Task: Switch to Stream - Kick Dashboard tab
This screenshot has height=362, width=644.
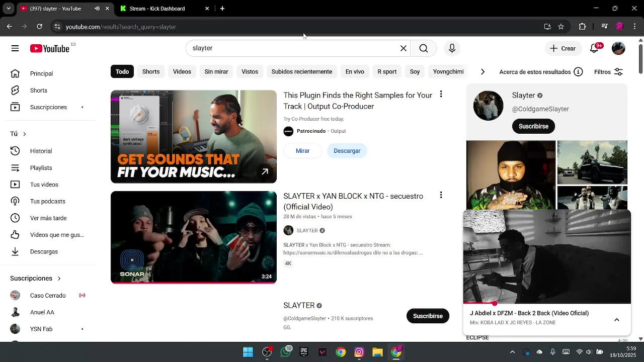Action: (x=165, y=9)
